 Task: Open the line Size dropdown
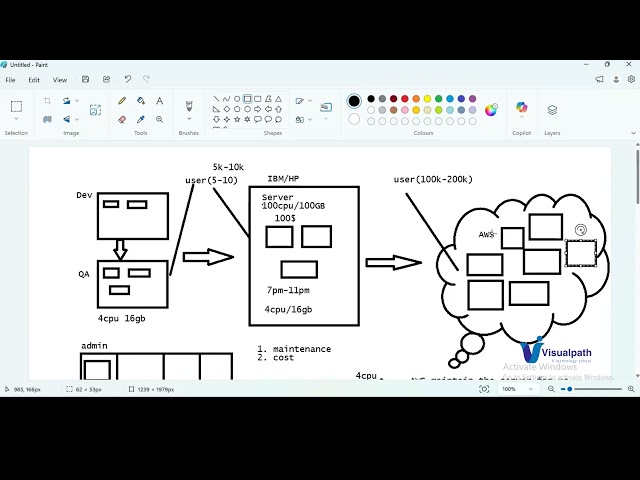326,119
